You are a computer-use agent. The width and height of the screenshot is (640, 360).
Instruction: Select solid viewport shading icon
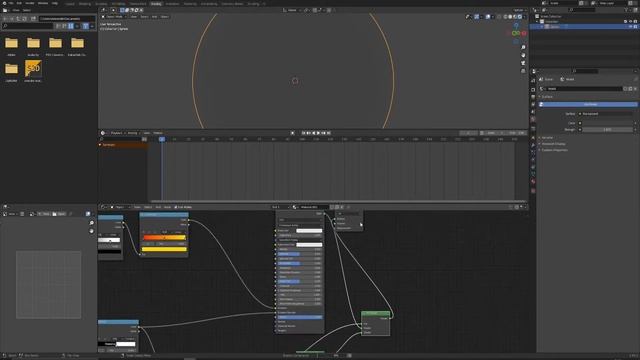point(510,17)
